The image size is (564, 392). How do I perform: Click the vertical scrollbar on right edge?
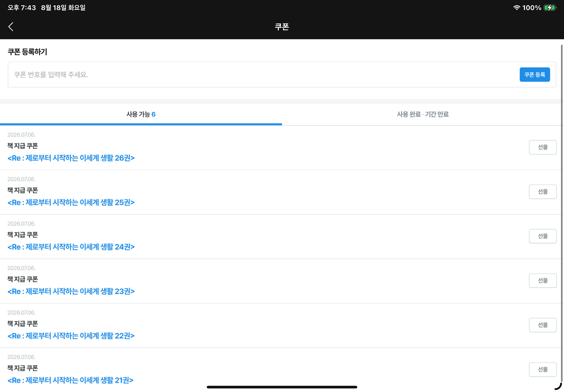[x=562, y=212]
